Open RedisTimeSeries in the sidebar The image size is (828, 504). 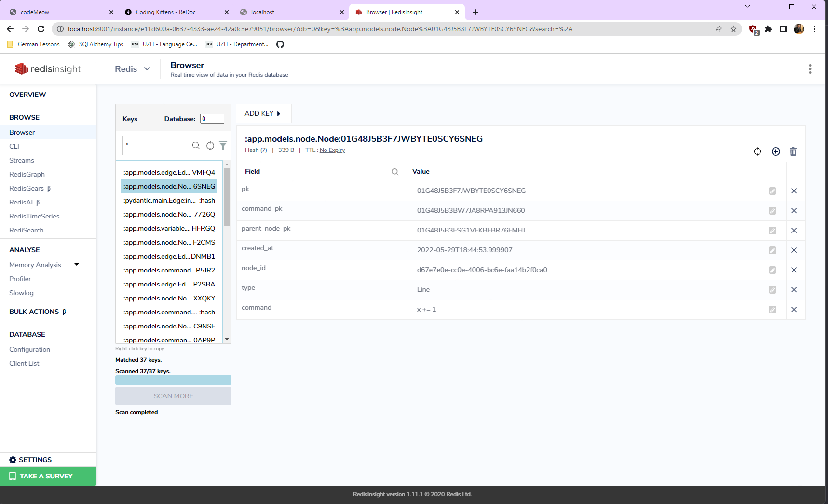point(34,216)
